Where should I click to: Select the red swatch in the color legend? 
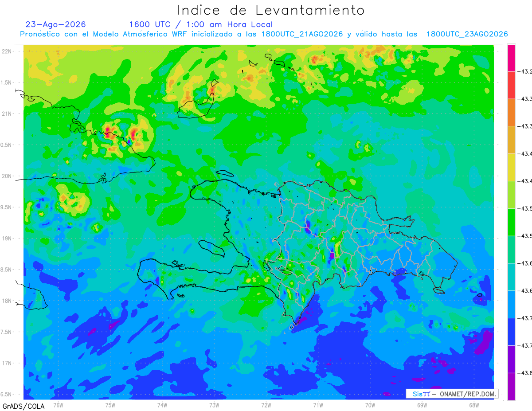click(x=511, y=85)
